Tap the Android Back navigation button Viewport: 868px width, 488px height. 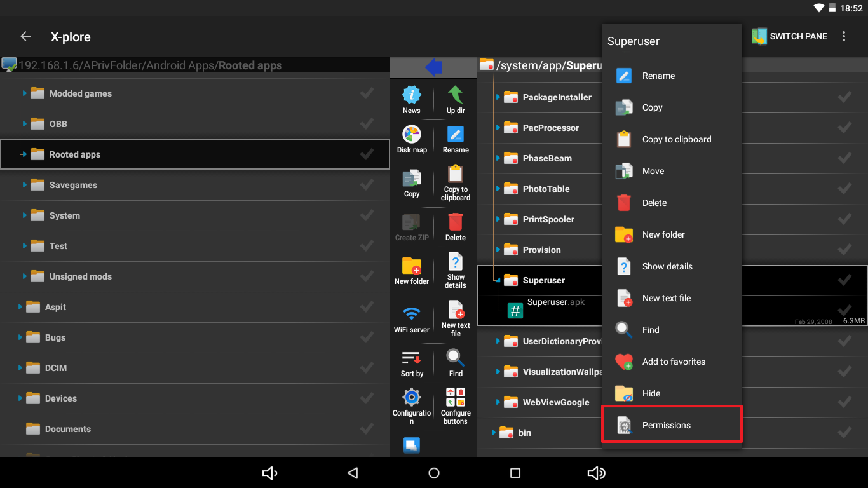[353, 473]
